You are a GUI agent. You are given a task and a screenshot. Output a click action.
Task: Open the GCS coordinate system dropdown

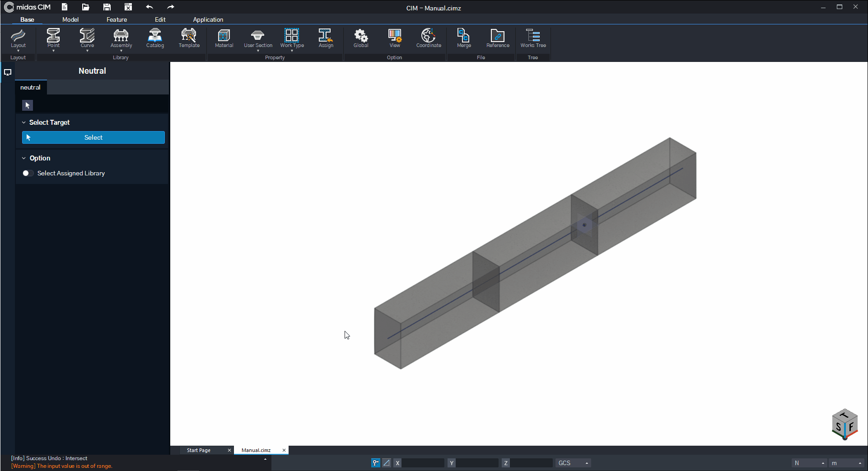pos(573,463)
